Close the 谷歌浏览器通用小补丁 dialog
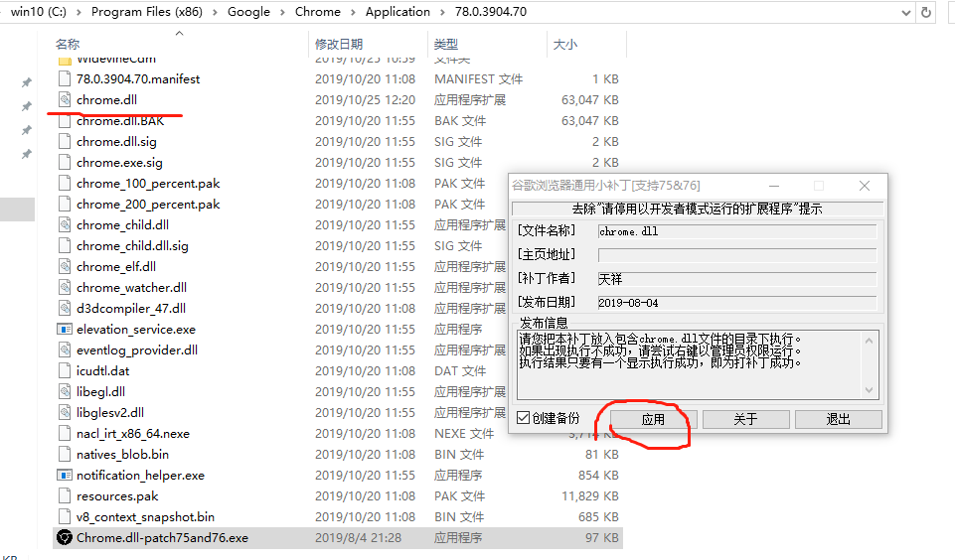 pos(865,185)
